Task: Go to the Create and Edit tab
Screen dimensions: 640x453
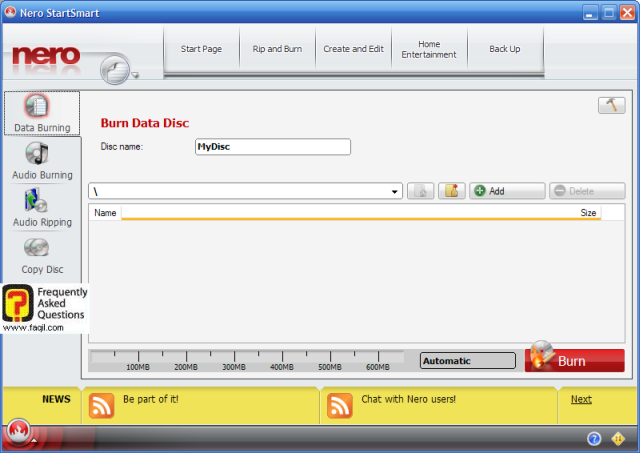Action: pyautogui.click(x=353, y=49)
